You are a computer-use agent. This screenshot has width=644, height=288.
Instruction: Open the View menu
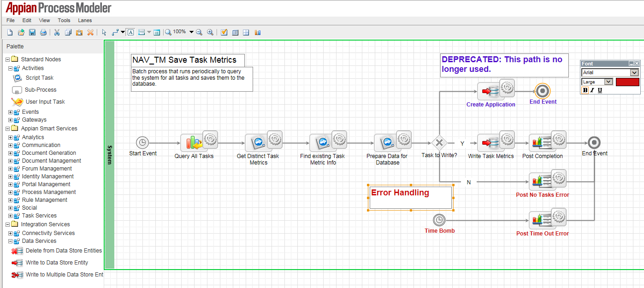click(x=45, y=20)
